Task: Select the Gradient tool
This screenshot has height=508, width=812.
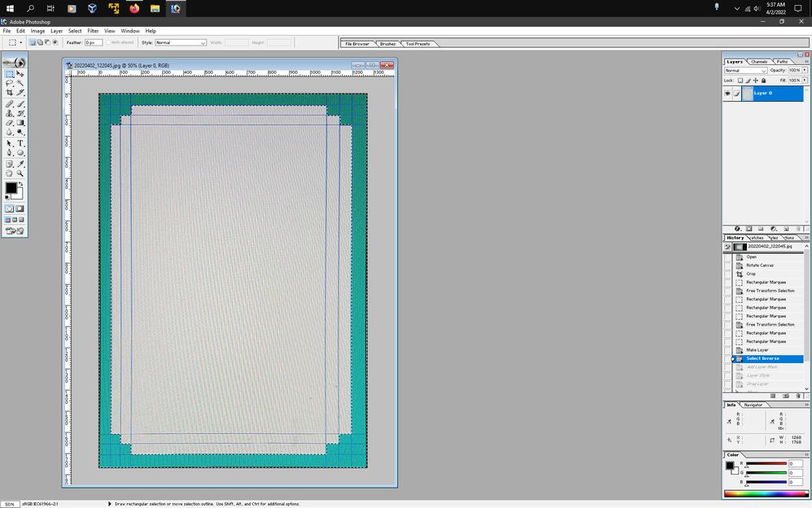Action: pyautogui.click(x=20, y=123)
